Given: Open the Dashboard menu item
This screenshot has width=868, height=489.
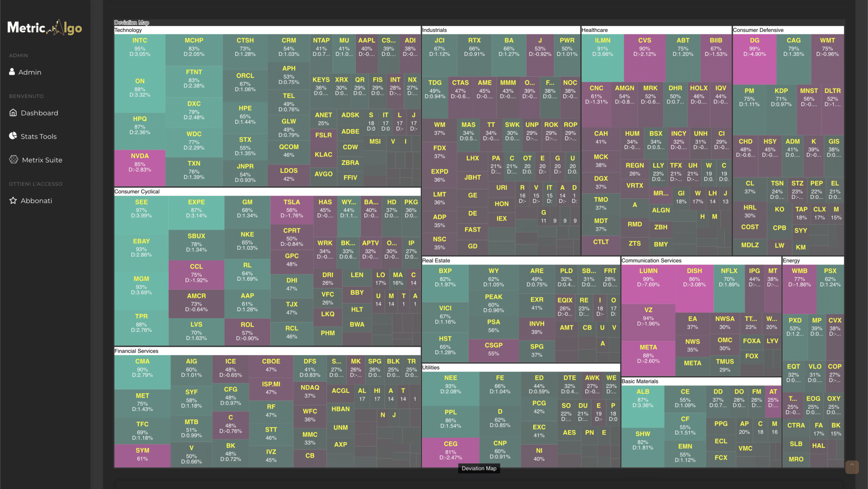Looking at the screenshot, I should coord(39,113).
